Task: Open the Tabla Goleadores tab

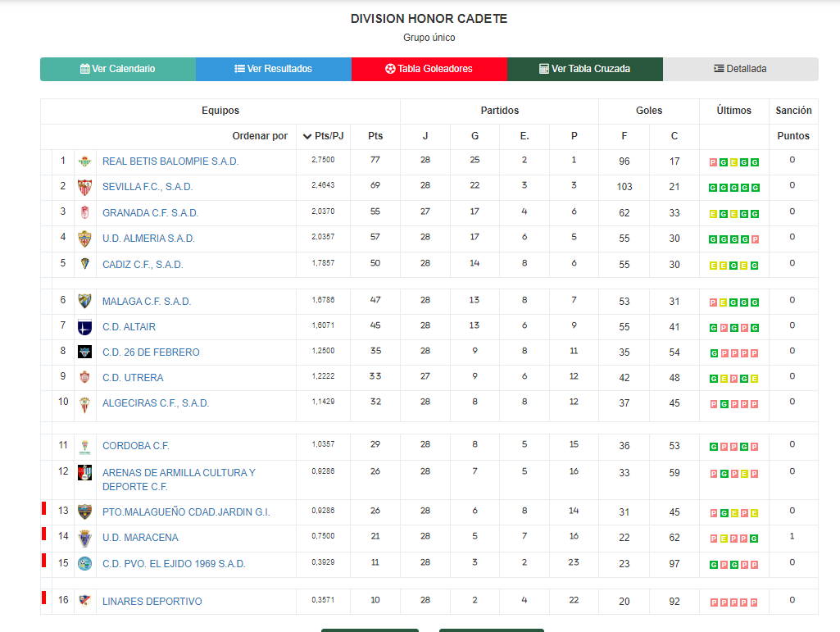Action: (429, 69)
